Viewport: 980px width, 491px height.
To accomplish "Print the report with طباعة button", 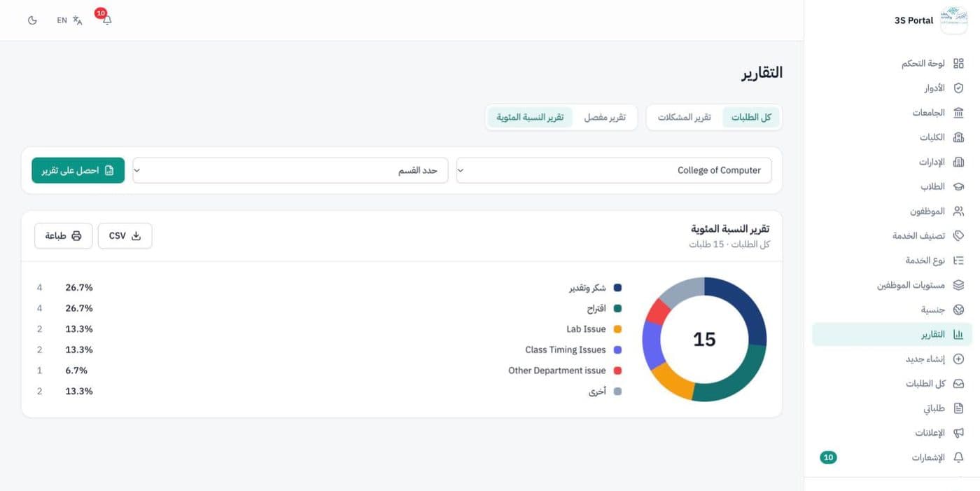I will click(x=64, y=236).
